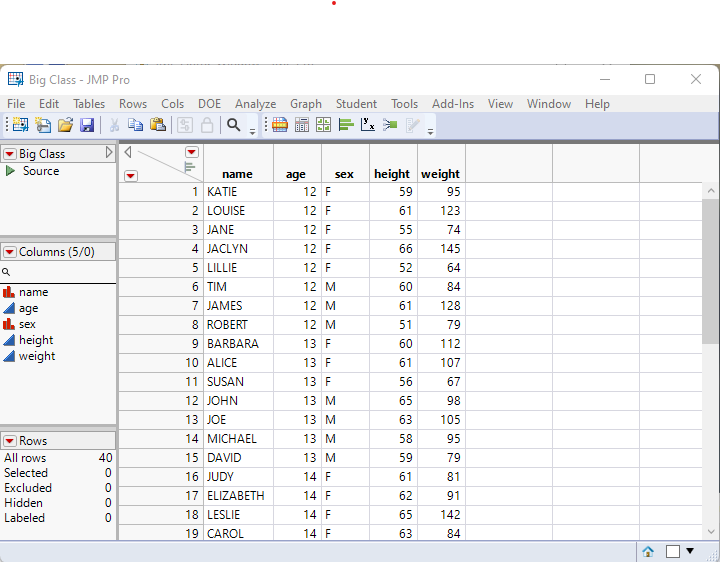Open the Rows red triangle menu
The image size is (720, 562).
click(x=10, y=441)
